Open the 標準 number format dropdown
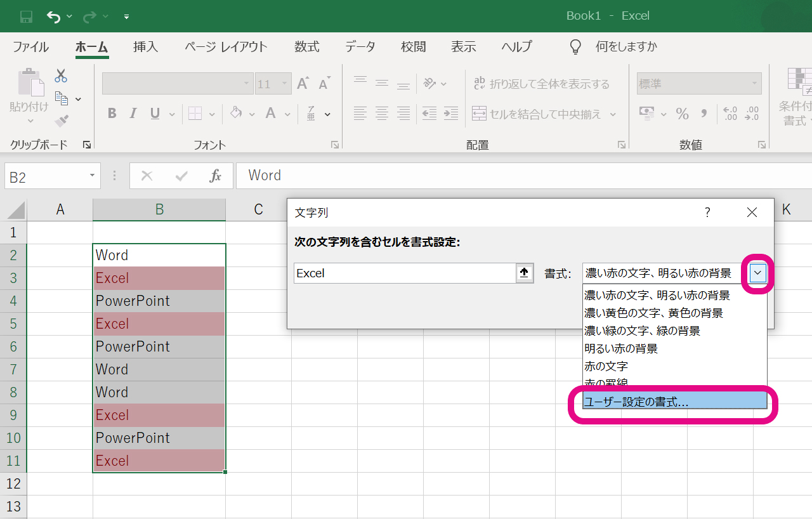This screenshot has height=519, width=812. (x=755, y=84)
